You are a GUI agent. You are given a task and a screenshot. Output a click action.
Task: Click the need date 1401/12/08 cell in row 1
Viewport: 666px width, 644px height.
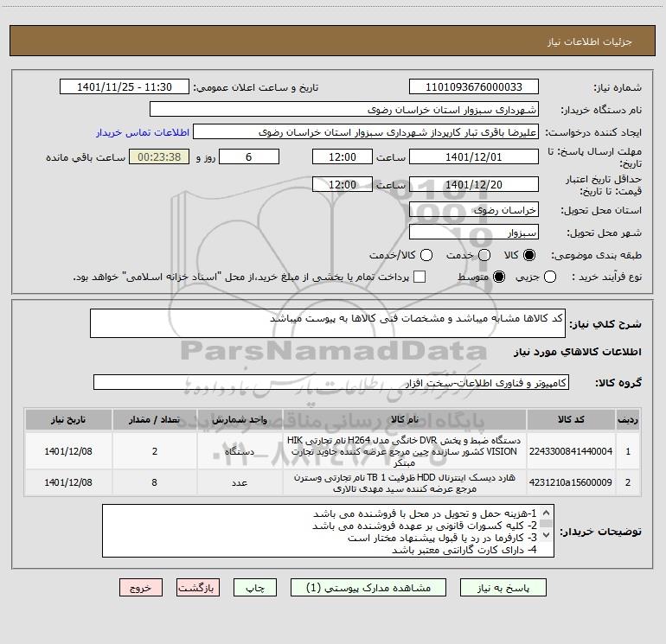[68, 451]
